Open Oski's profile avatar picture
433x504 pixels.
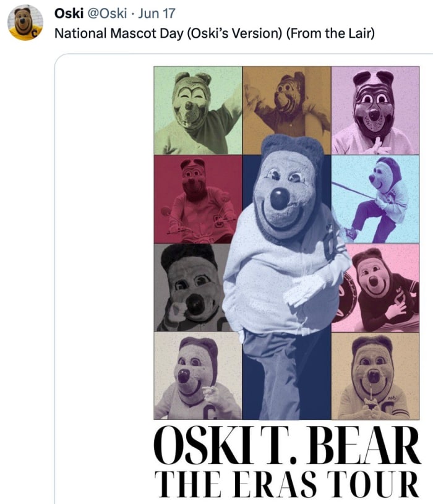(x=25, y=22)
